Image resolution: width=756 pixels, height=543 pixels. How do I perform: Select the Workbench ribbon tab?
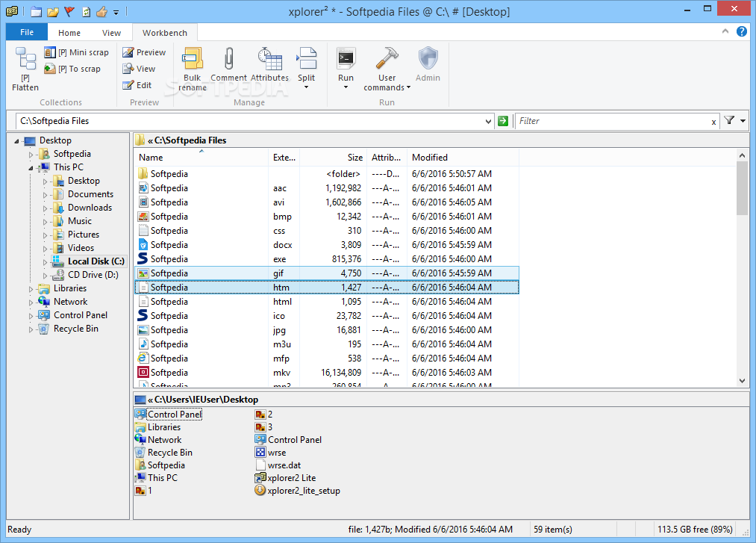tap(165, 33)
